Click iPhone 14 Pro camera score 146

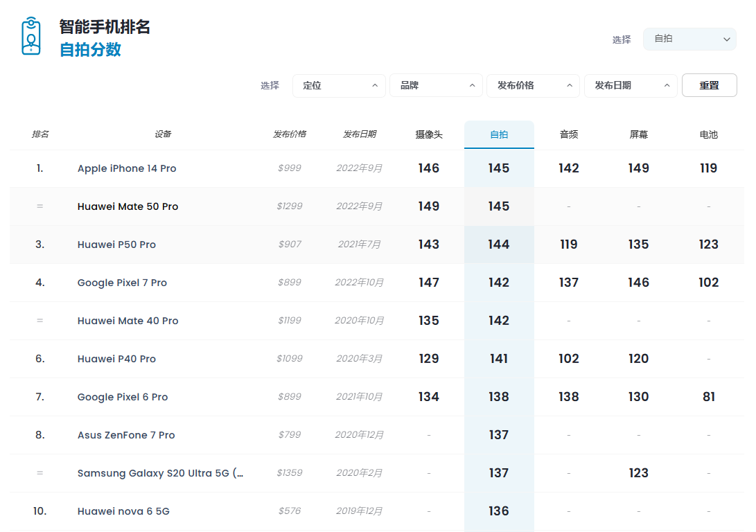point(429,168)
